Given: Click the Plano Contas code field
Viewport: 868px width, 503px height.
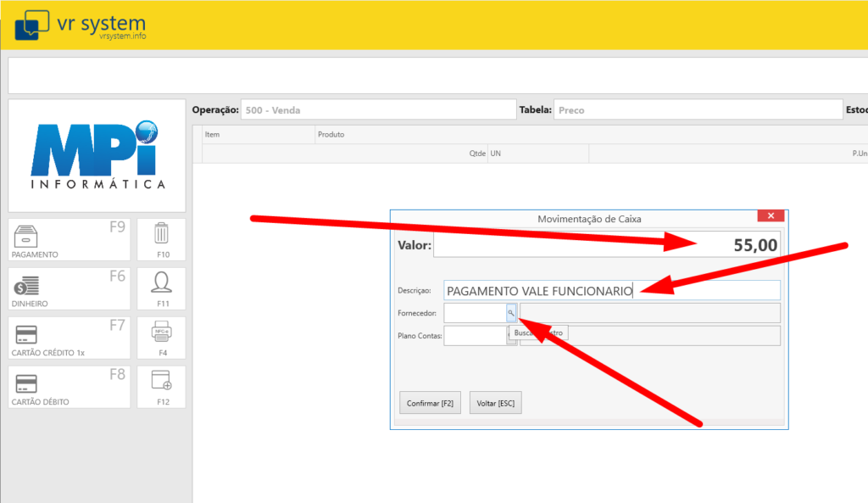Looking at the screenshot, I should coord(475,336).
